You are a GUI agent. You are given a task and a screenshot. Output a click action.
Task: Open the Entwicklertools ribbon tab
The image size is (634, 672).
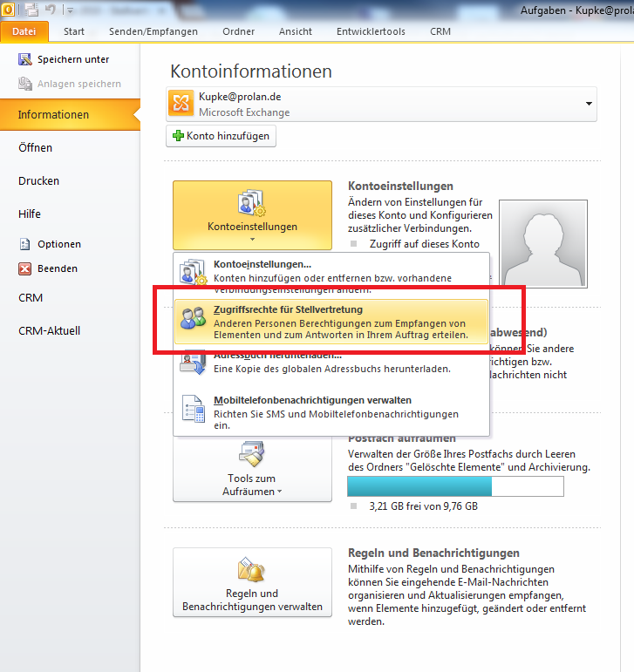[370, 31]
